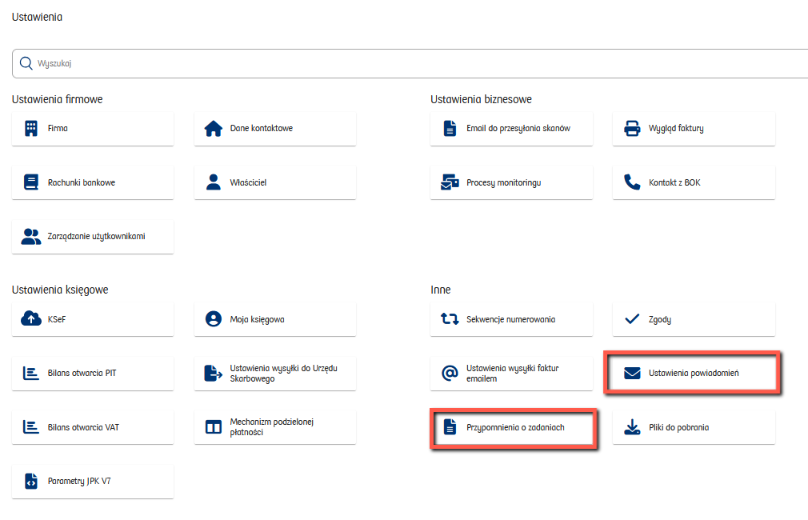This screenshot has height=520, width=808.
Task: Open the Firma settings tile
Action: coord(93,128)
